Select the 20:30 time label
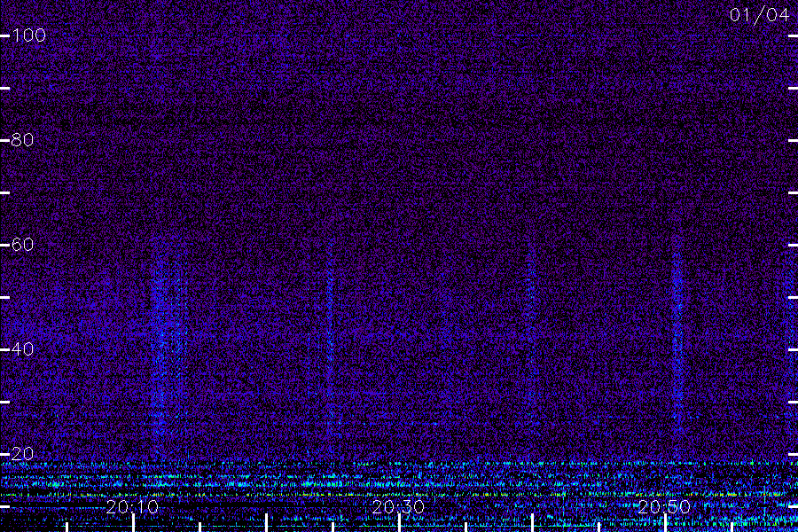The width and height of the screenshot is (798, 532). [x=398, y=506]
